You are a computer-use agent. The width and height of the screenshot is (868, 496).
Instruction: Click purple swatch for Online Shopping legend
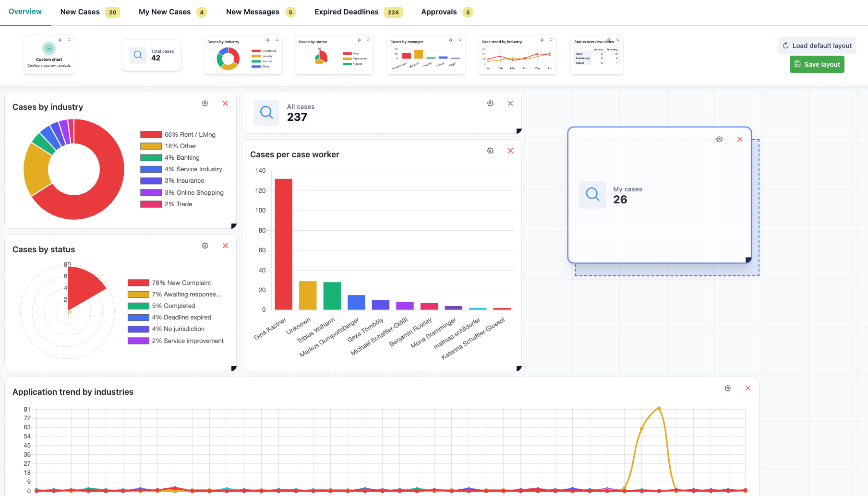pyautogui.click(x=151, y=192)
